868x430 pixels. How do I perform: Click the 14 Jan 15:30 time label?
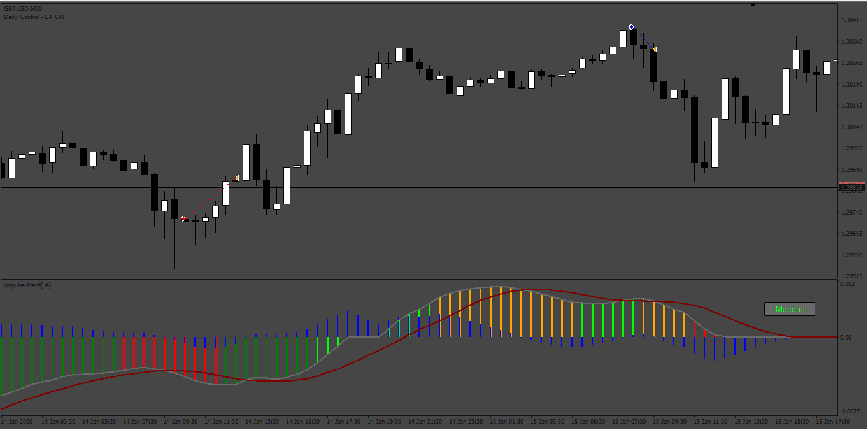[302, 422]
